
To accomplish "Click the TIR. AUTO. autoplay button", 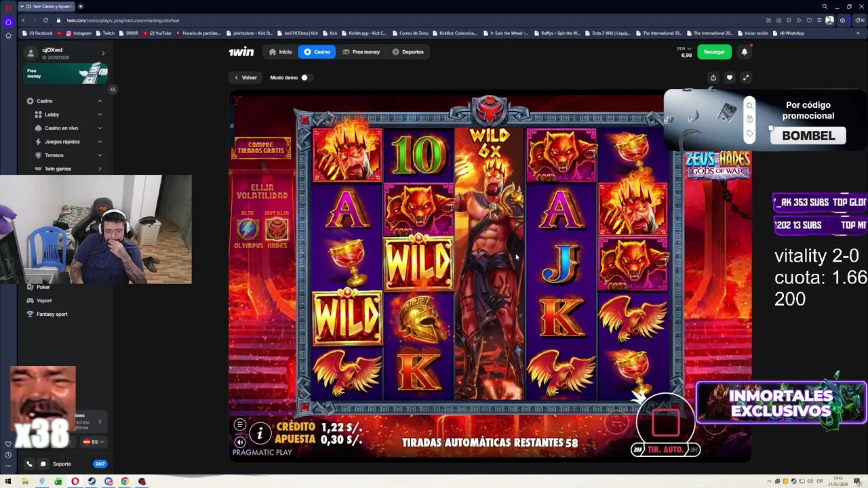I will click(665, 449).
